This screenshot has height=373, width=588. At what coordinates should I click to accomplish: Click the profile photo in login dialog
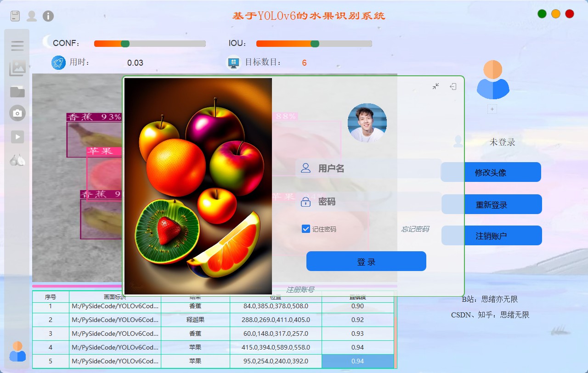[367, 123]
